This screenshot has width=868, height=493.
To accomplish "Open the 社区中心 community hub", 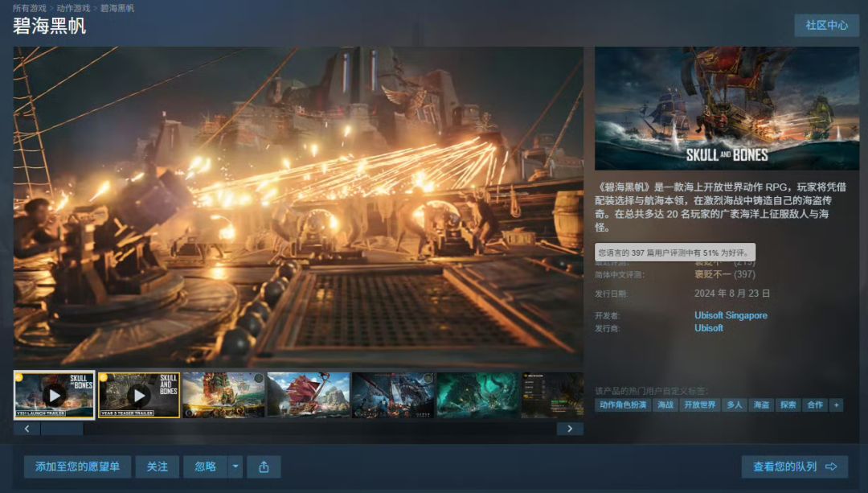I will (826, 26).
